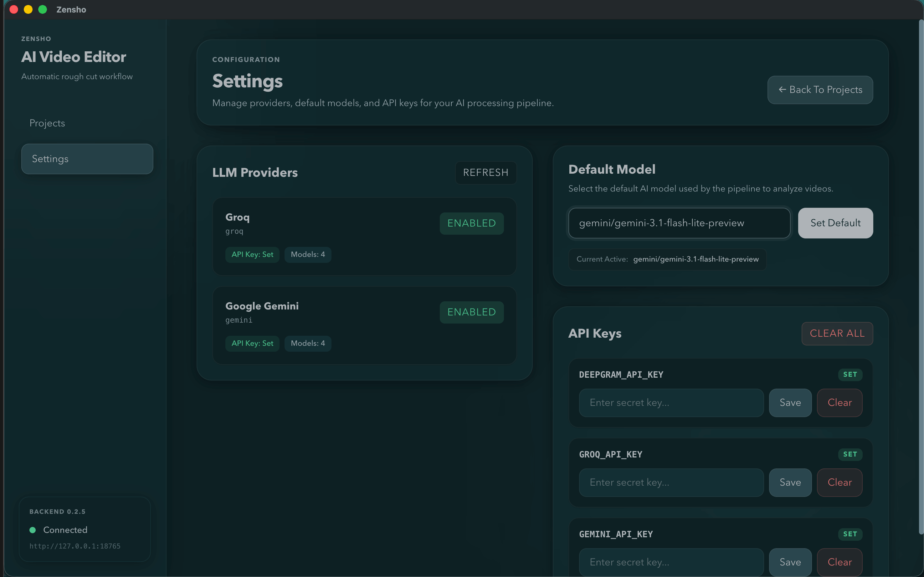Click the GEMINI_API_KEY label

[x=616, y=534]
